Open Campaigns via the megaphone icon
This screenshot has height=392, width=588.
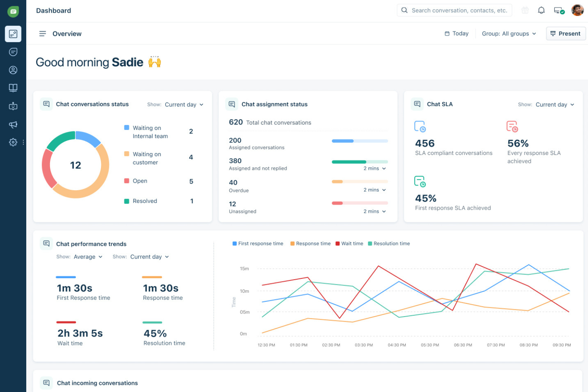pyautogui.click(x=13, y=125)
